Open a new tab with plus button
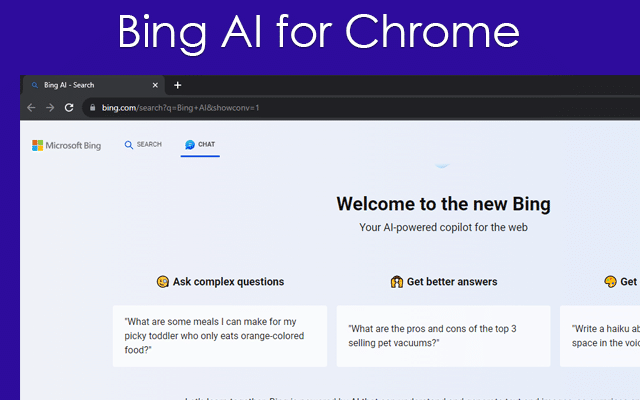Image resolution: width=640 pixels, height=400 pixels. pos(178,85)
